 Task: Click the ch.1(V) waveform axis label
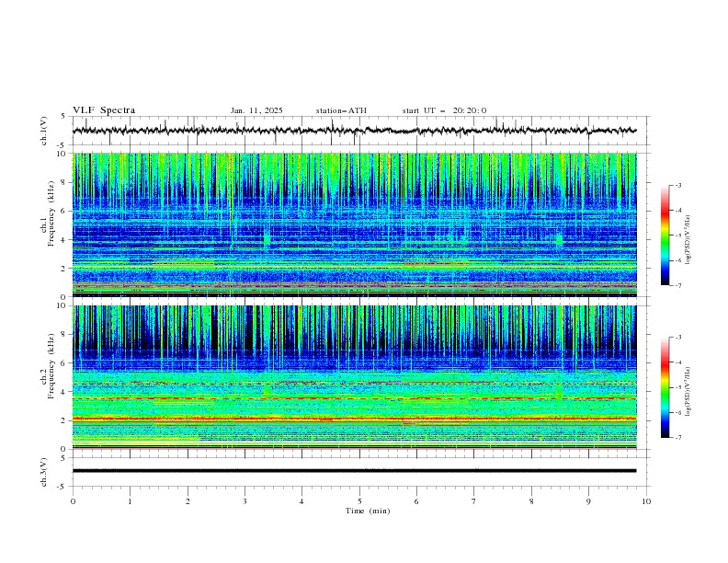click(x=44, y=131)
